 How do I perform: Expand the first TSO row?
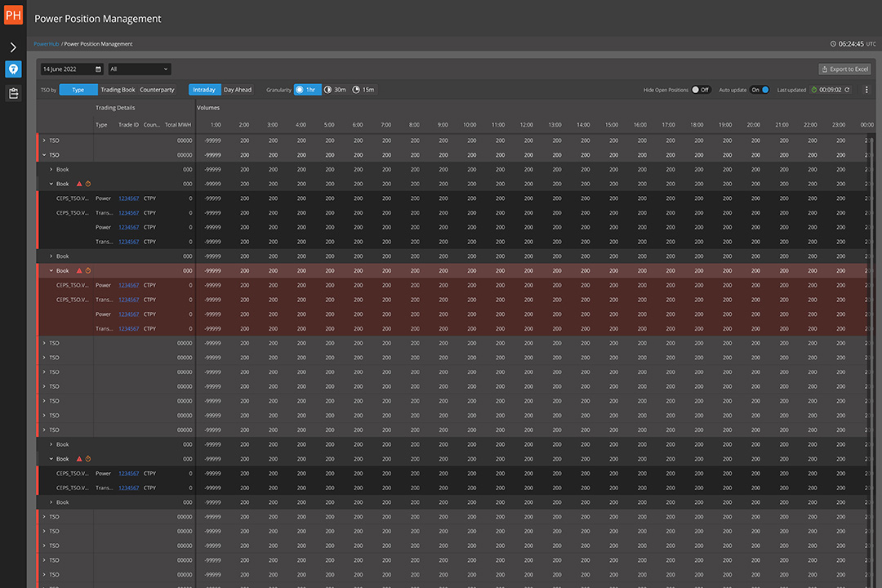(44, 140)
